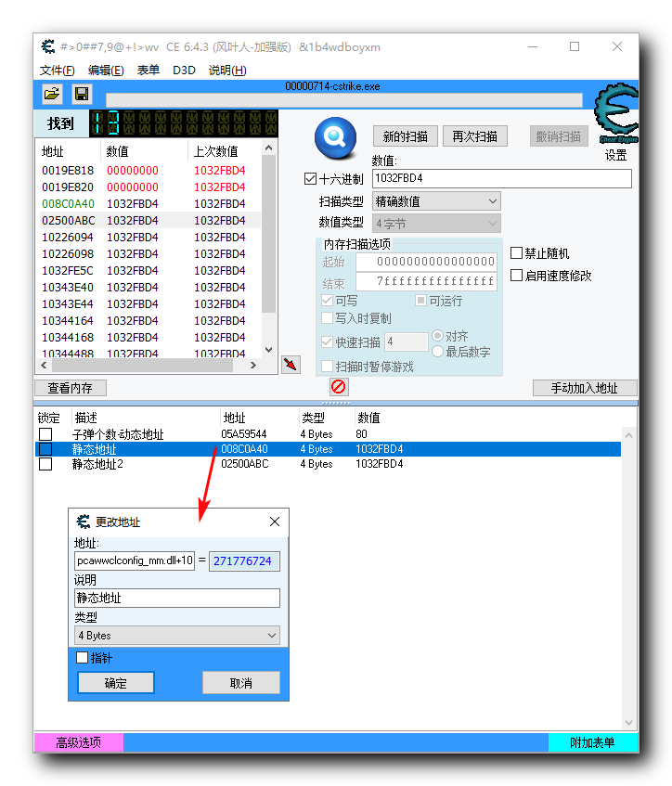Enable the disable-randomizer checkbox
This screenshot has width=672, height=786.
(x=516, y=253)
